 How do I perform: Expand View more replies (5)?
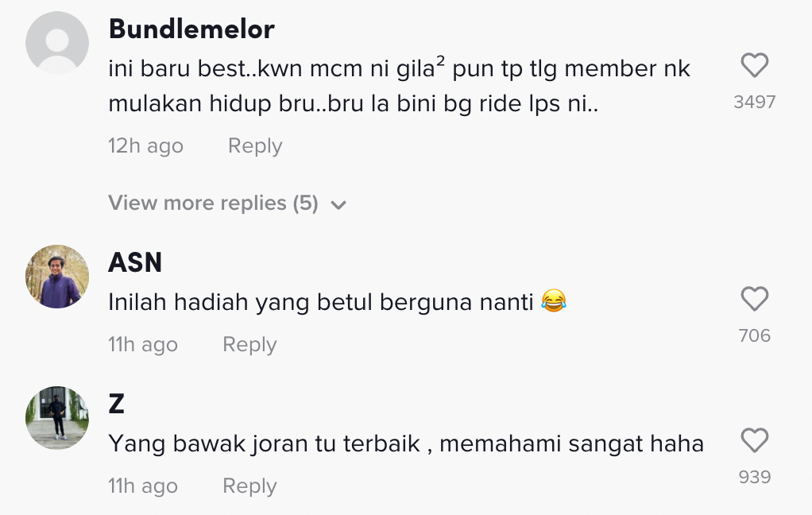coord(213,203)
